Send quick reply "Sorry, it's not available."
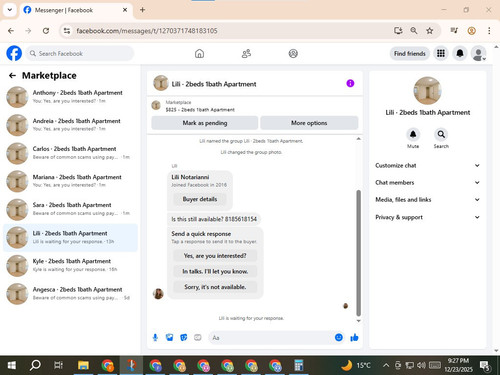 pos(215,287)
